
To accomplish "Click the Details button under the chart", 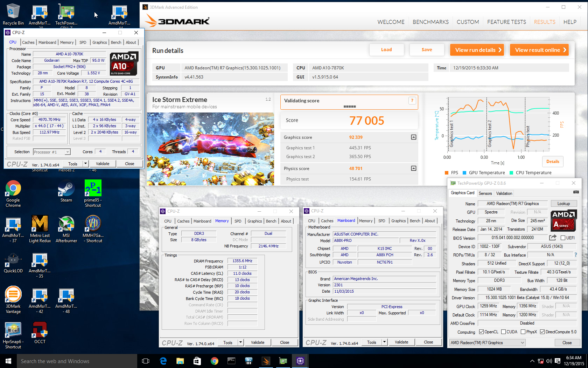I will coord(553,162).
